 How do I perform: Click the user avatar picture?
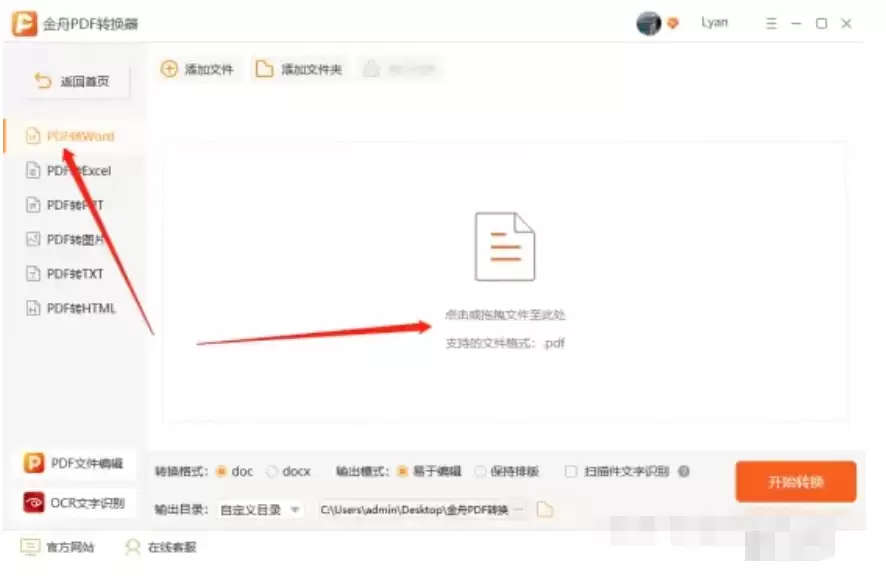pyautogui.click(x=648, y=24)
